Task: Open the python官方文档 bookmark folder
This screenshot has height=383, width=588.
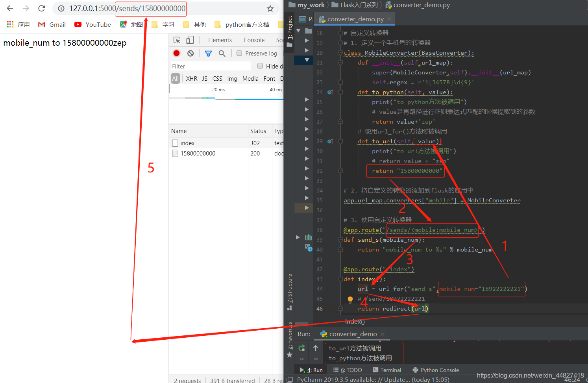Action: click(x=242, y=24)
